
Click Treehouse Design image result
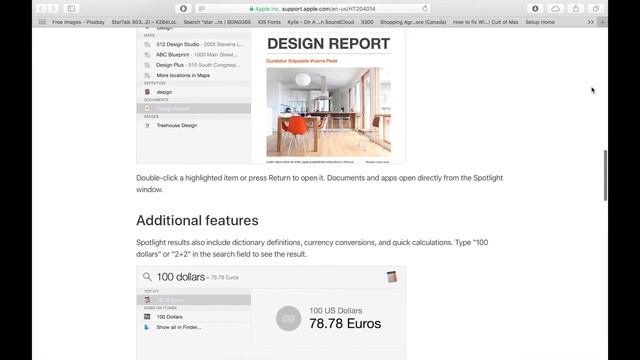(x=194, y=125)
